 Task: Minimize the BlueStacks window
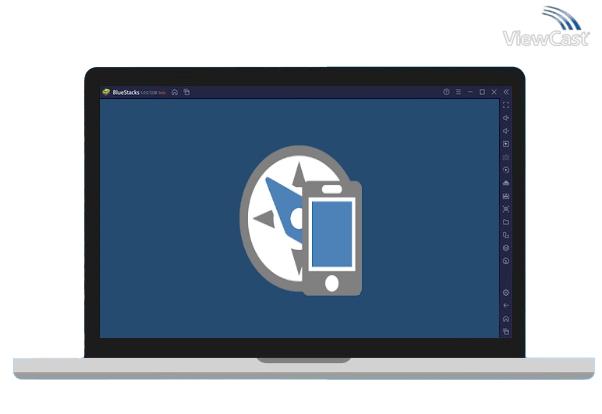(x=470, y=92)
